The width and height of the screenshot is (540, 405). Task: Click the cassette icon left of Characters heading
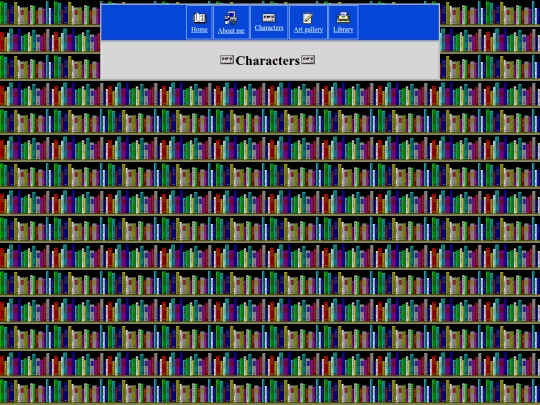(x=227, y=60)
